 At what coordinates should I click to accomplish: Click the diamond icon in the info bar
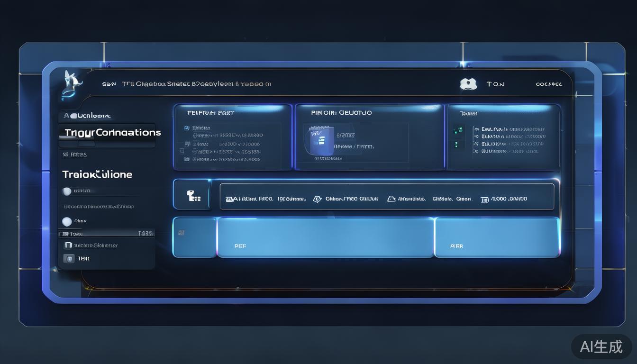(x=317, y=200)
